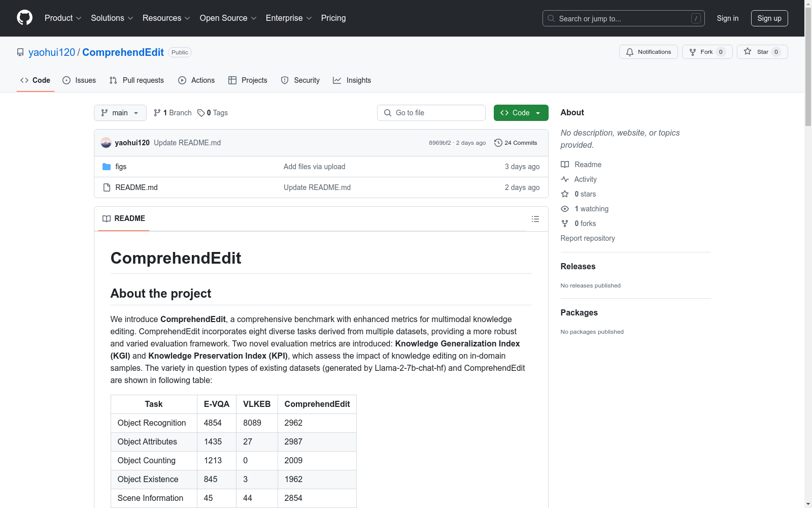Screen dimensions: 812x508
Task: Open the Projects tab
Action: (x=248, y=80)
